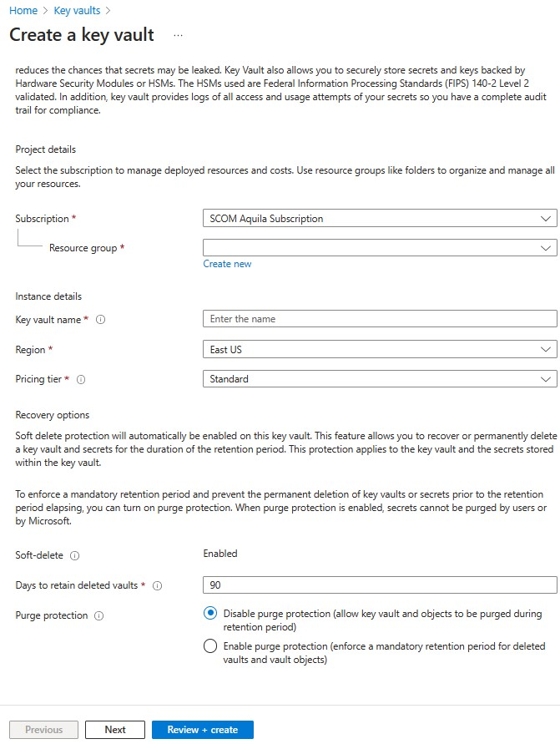560x744 pixels.
Task: Click the Previous button
Action: (43, 729)
